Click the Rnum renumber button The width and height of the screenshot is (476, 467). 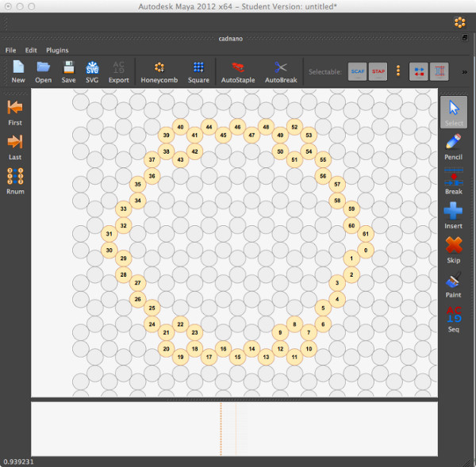tap(14, 177)
